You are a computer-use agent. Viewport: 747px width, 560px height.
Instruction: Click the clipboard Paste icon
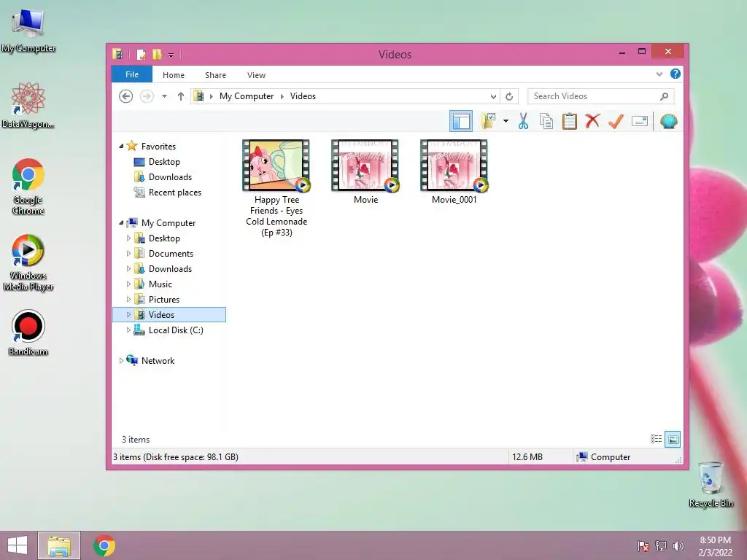click(569, 121)
